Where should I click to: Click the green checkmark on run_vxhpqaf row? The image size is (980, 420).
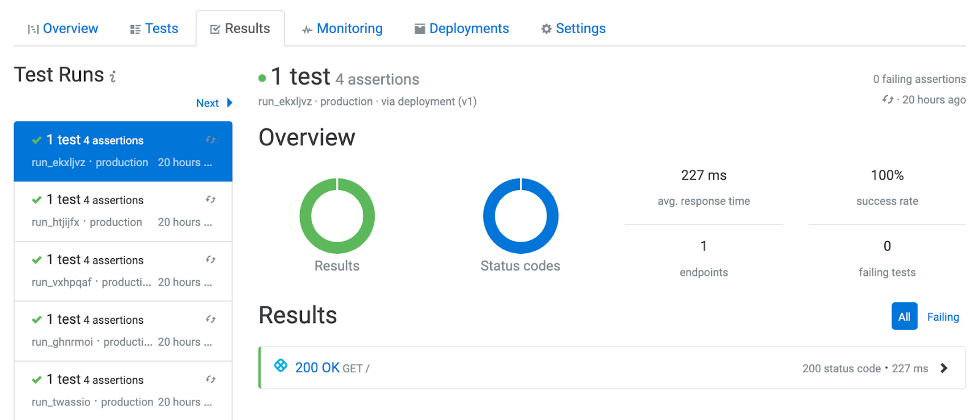(x=37, y=260)
